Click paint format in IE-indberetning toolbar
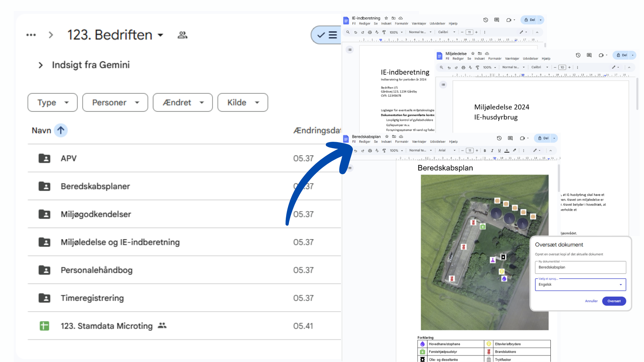This screenshot has height=362, width=644. click(x=384, y=32)
